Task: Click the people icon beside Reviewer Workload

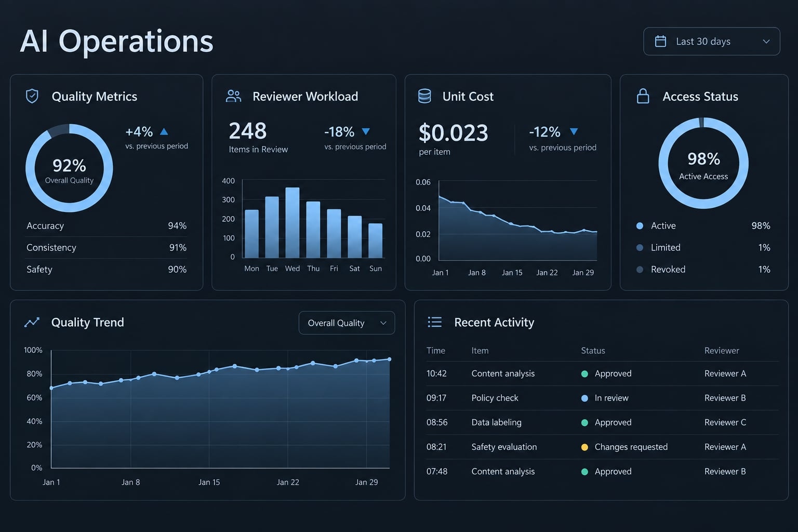Action: click(x=234, y=96)
